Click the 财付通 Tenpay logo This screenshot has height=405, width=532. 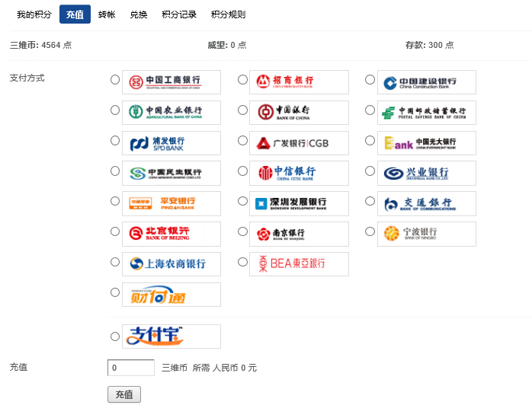[x=171, y=295]
